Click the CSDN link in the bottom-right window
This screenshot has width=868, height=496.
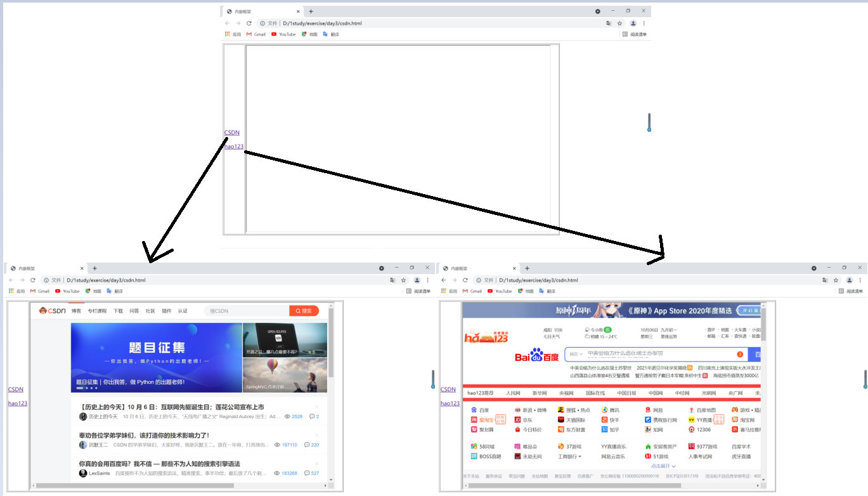click(448, 389)
